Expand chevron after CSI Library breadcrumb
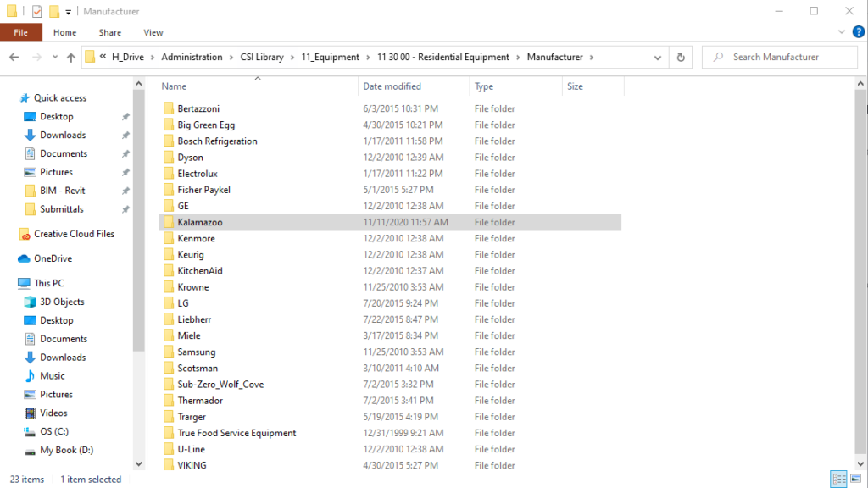Viewport: 868px width, 488px height. pyautogui.click(x=292, y=57)
